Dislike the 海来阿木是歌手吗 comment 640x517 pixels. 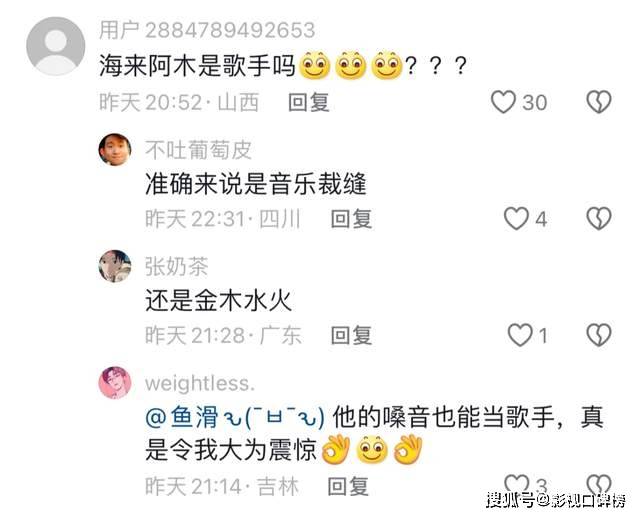[599, 102]
